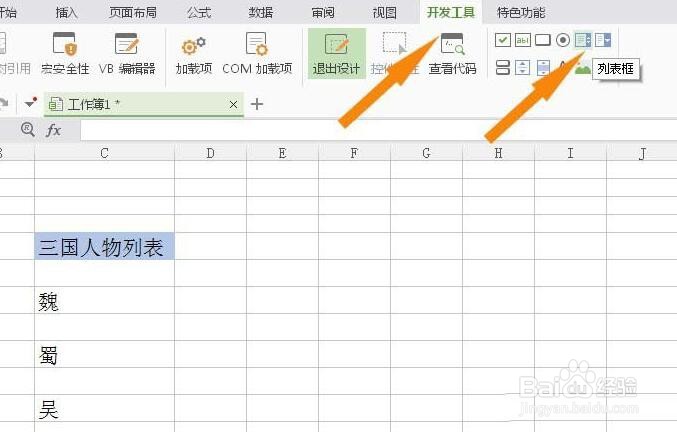Insert a scroll bar control
The height and width of the screenshot is (432, 677).
[543, 67]
